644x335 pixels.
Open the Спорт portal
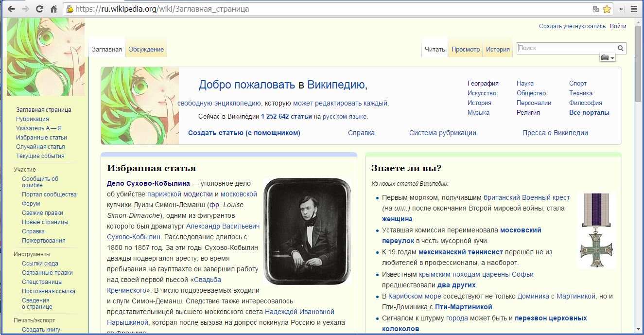point(578,83)
